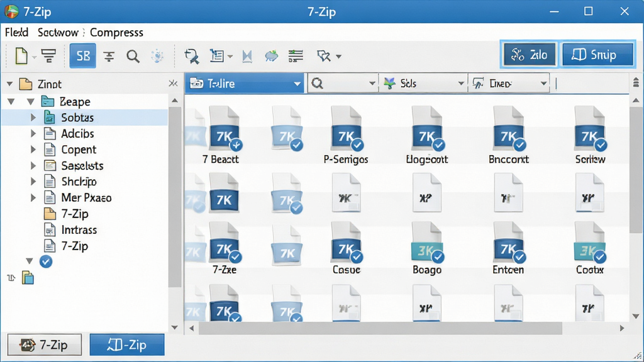Click the building icon at tree bottom

pos(28,278)
